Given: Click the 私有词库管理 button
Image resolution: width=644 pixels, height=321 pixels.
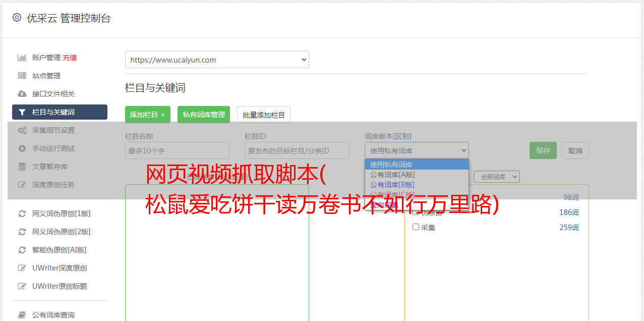Looking at the screenshot, I should click(x=204, y=115).
